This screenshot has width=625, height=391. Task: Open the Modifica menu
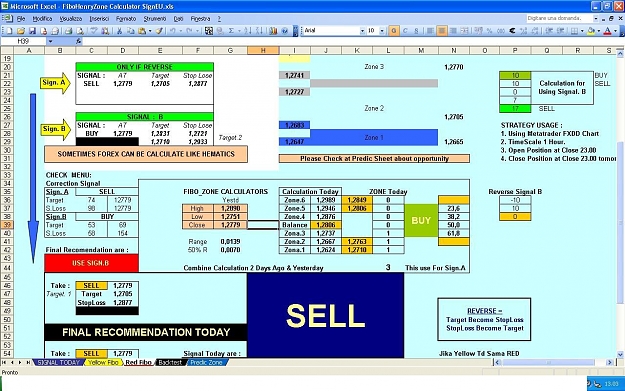click(x=42, y=19)
